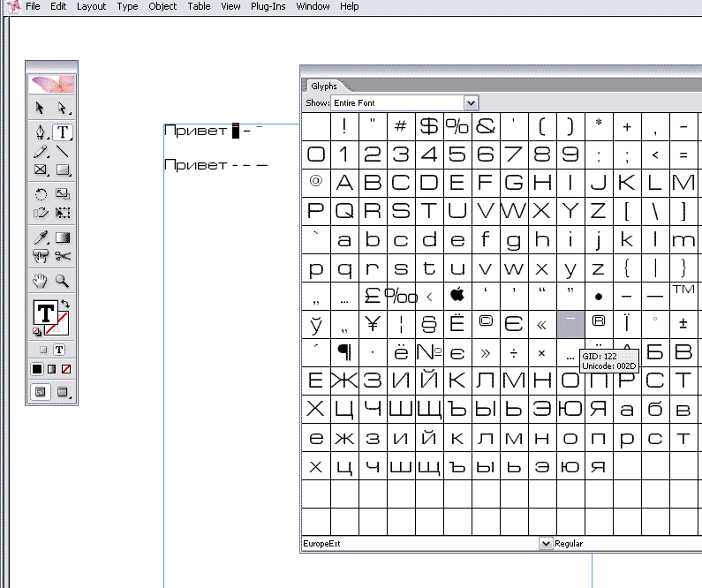Open the Object menu

tap(162, 6)
